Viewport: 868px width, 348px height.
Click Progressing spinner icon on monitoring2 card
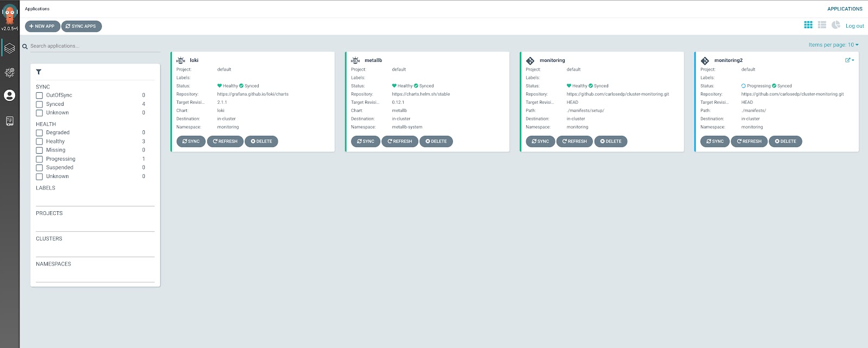(744, 86)
